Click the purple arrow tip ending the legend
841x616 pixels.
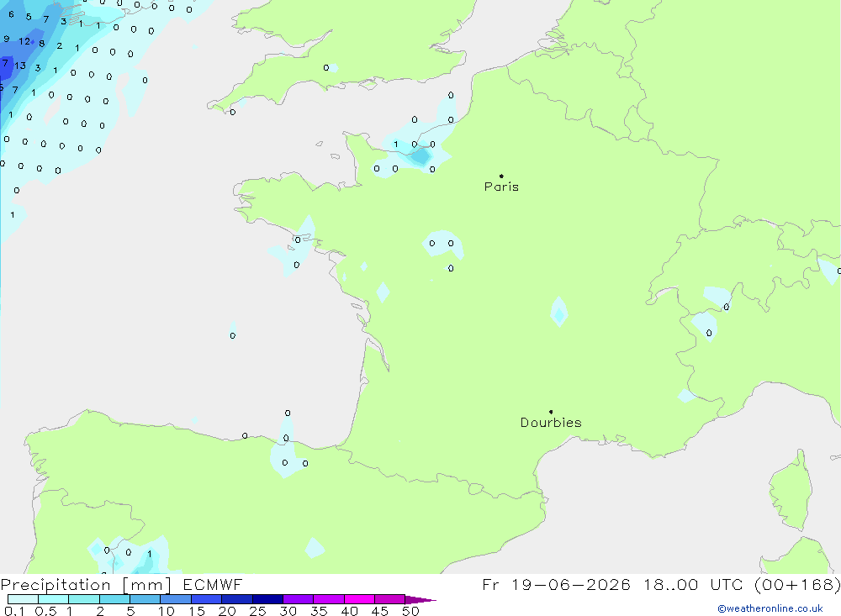click(x=420, y=599)
